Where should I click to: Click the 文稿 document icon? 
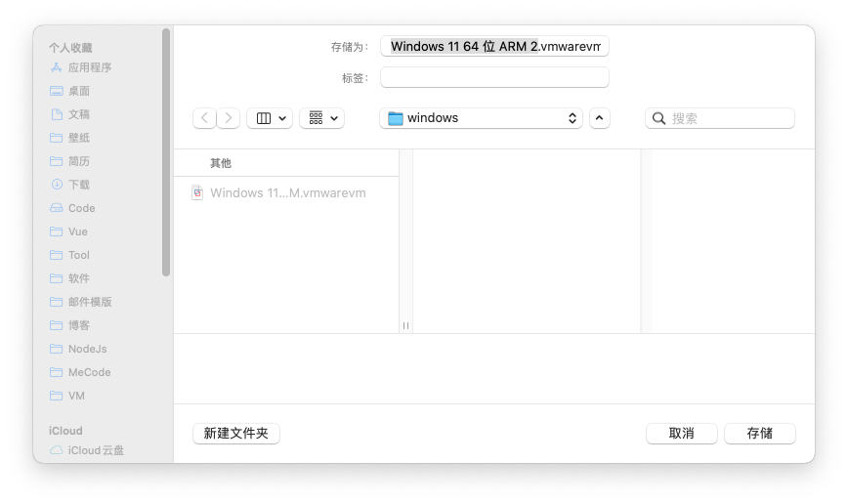[57, 114]
